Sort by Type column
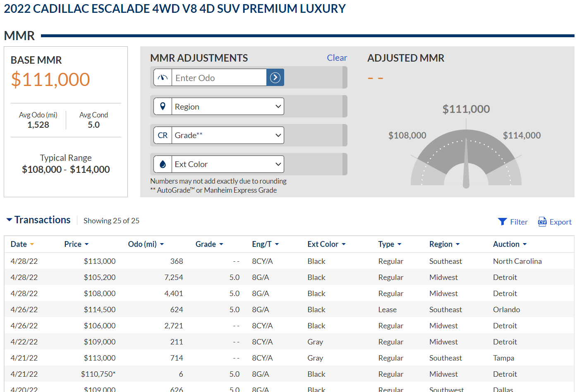The height and width of the screenshot is (392, 577). 390,244
